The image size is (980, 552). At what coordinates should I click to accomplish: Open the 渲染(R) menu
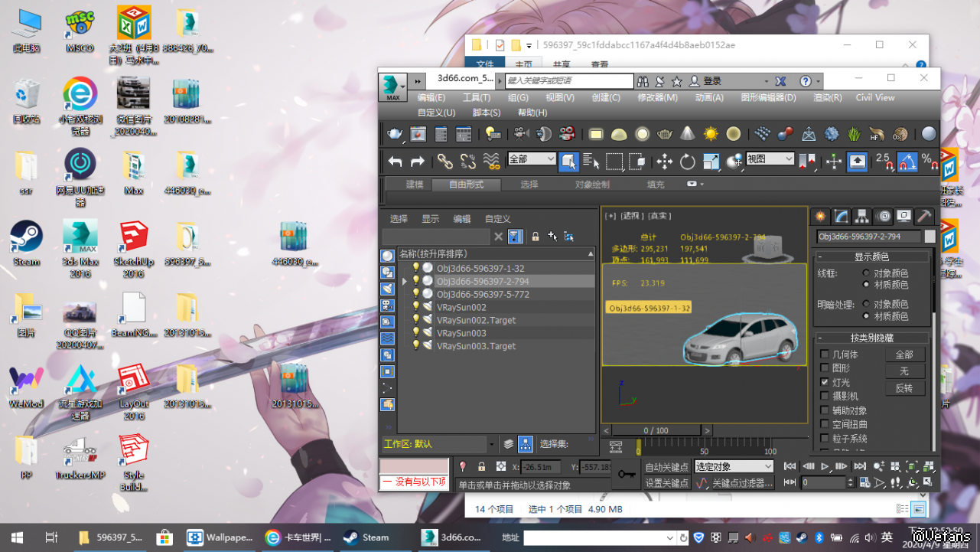827,97
